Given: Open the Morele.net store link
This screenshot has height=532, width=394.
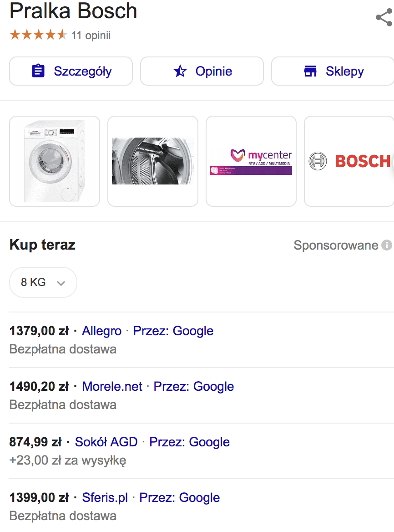Looking at the screenshot, I should (112, 386).
